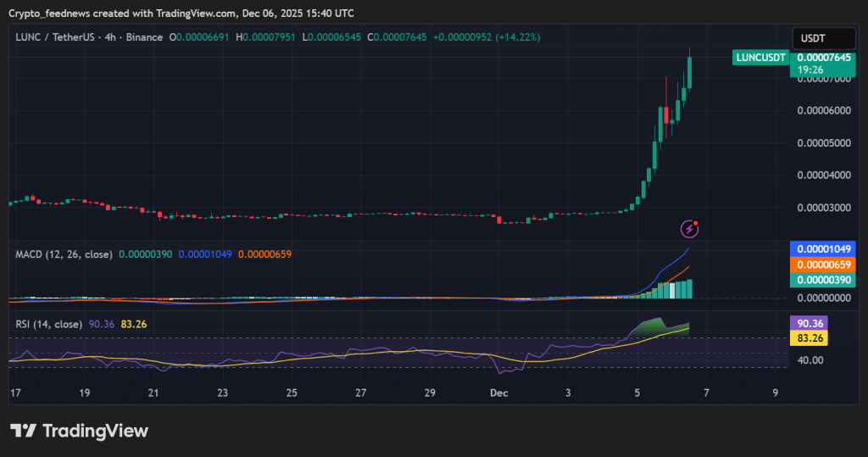Click the 25 date label on time axis
The width and height of the screenshot is (868, 457).
pos(292,393)
